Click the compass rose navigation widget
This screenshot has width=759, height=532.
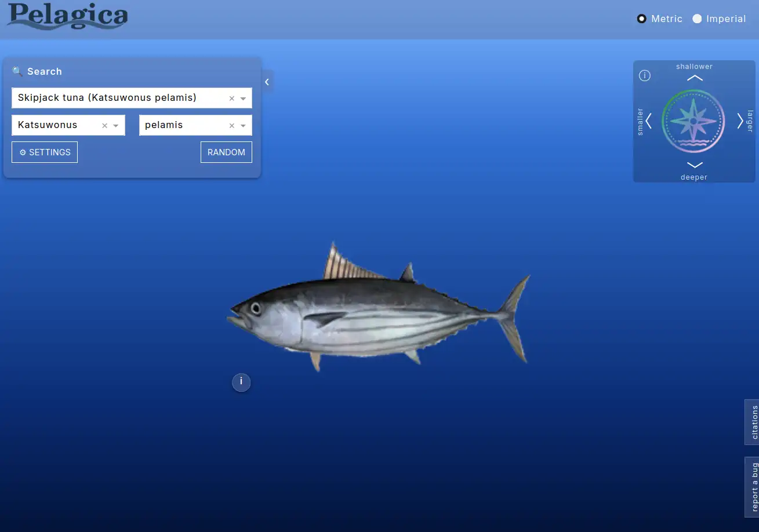(694, 121)
